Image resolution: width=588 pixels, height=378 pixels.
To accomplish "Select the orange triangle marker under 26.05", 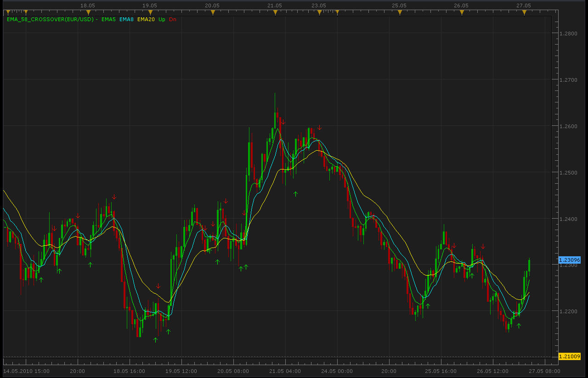I will (x=462, y=12).
